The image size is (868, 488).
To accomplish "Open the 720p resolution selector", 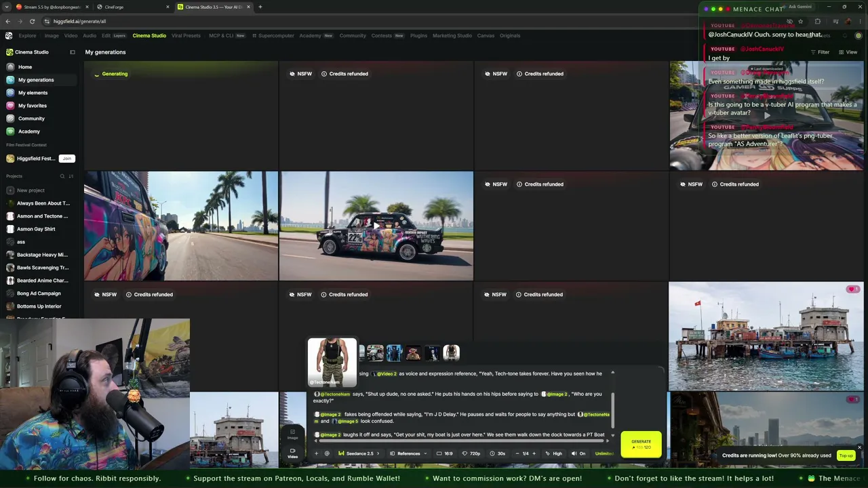I will pyautogui.click(x=471, y=453).
